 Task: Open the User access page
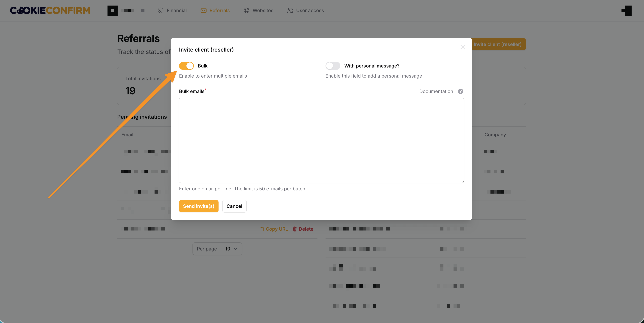(310, 10)
